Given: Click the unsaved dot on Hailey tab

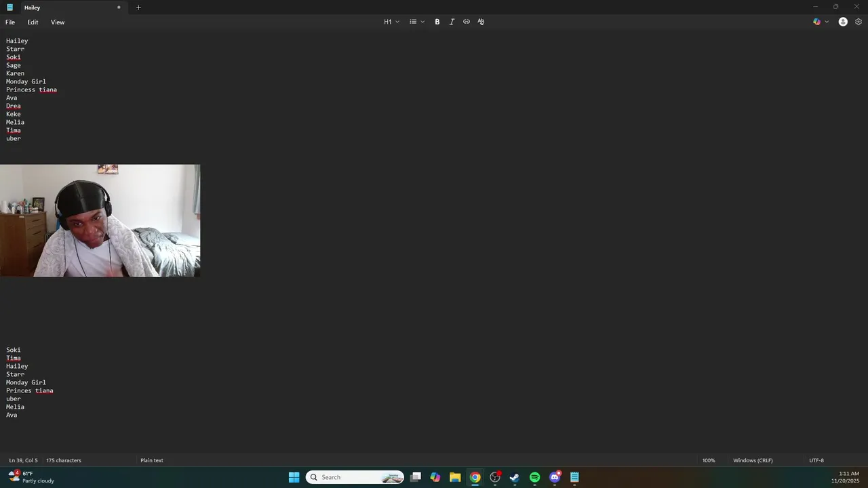Looking at the screenshot, I should coord(119,7).
